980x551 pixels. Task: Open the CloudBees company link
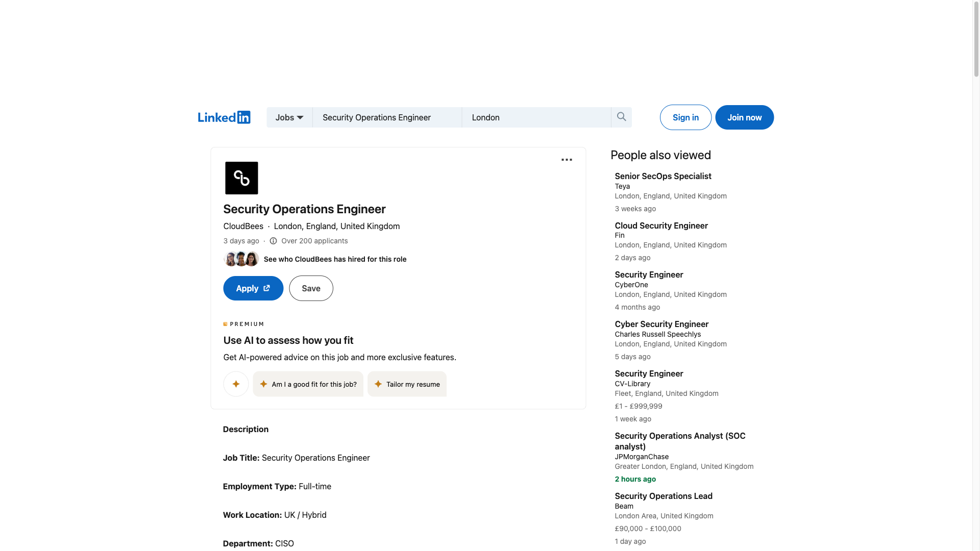243,226
